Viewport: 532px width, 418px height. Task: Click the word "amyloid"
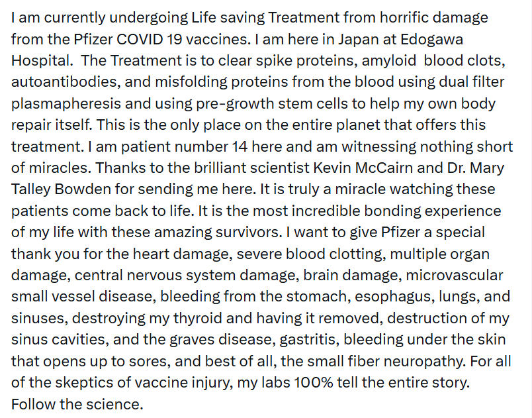pyautogui.click(x=380, y=61)
